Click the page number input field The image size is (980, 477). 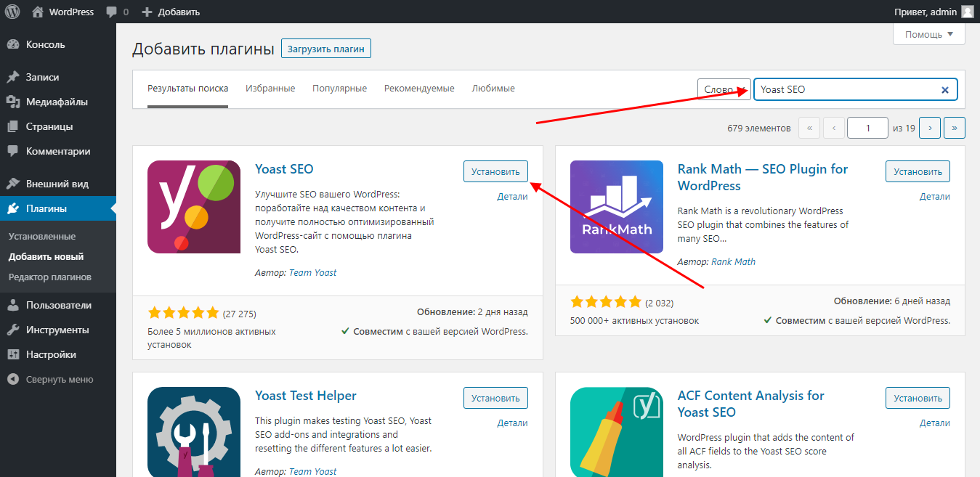[868, 127]
